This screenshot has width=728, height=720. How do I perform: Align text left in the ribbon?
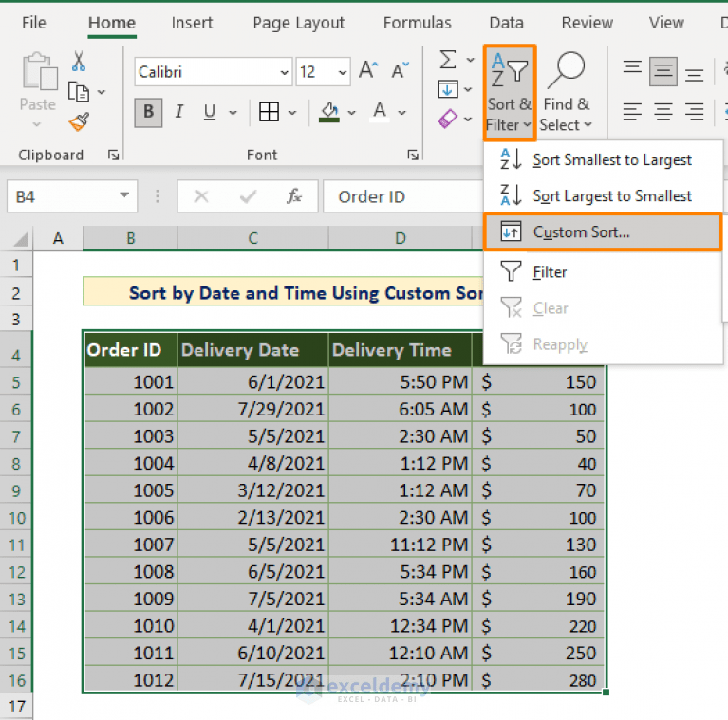(x=632, y=111)
